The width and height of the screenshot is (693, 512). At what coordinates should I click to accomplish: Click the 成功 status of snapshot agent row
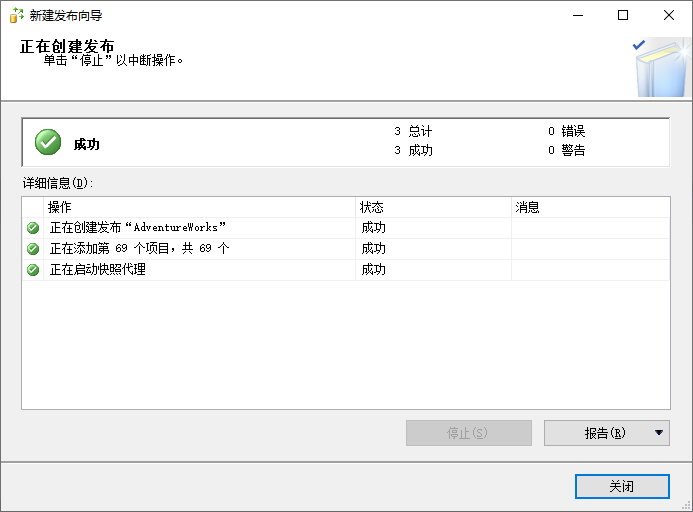pos(373,269)
